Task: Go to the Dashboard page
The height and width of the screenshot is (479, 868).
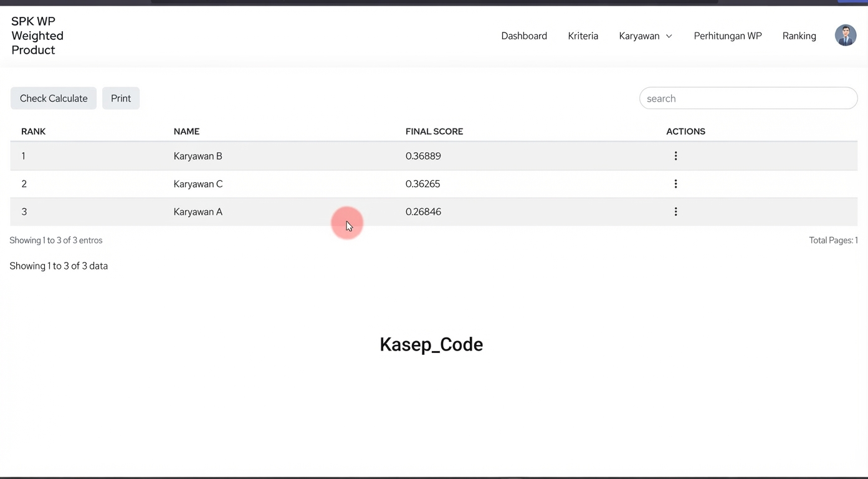Action: 524,36
